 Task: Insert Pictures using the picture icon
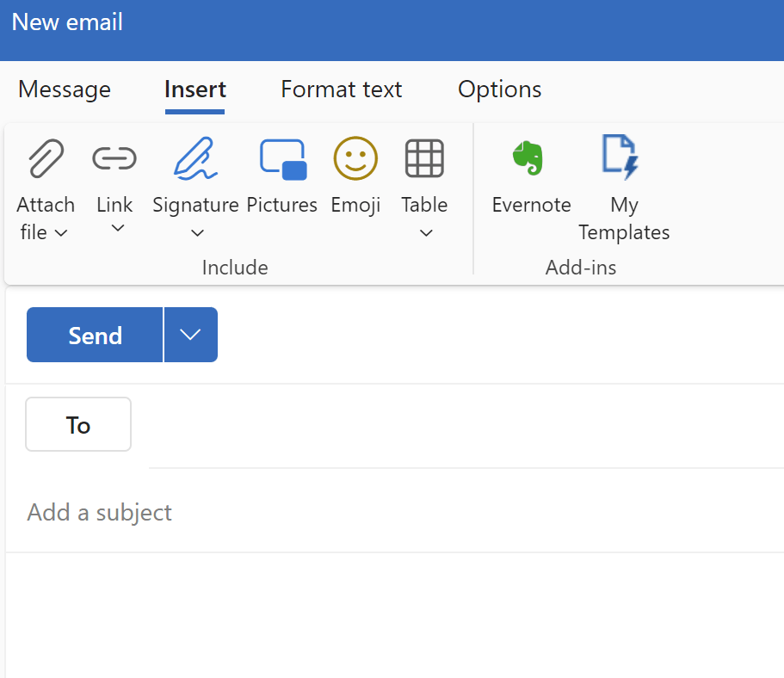[283, 159]
